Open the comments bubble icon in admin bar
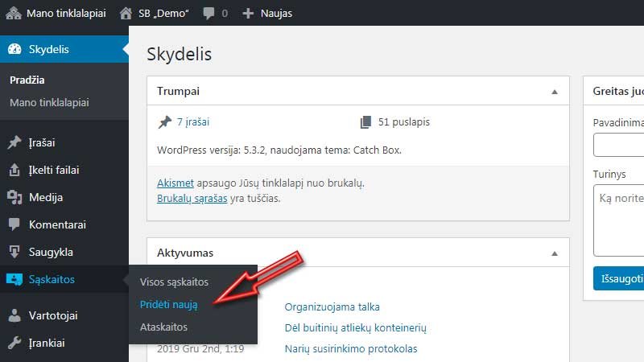Screen dimensions: 644x362 click(208, 13)
